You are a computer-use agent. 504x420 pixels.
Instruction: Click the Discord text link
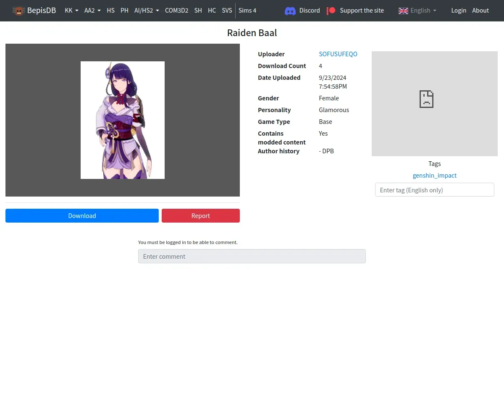(x=310, y=10)
